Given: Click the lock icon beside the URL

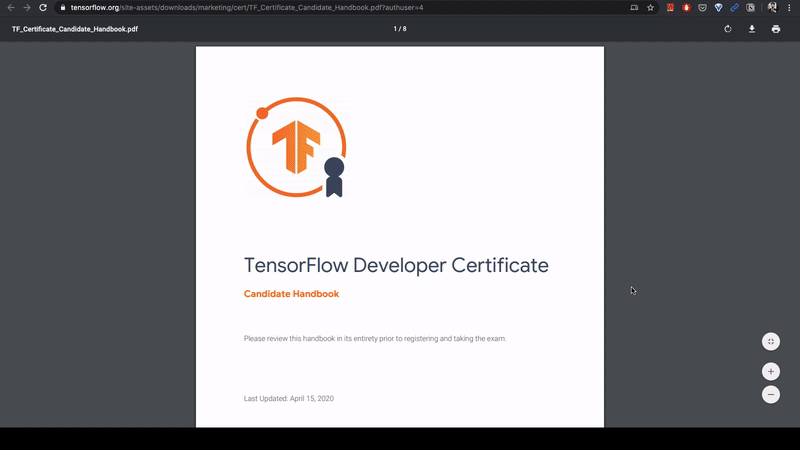Looking at the screenshot, I should (63, 8).
